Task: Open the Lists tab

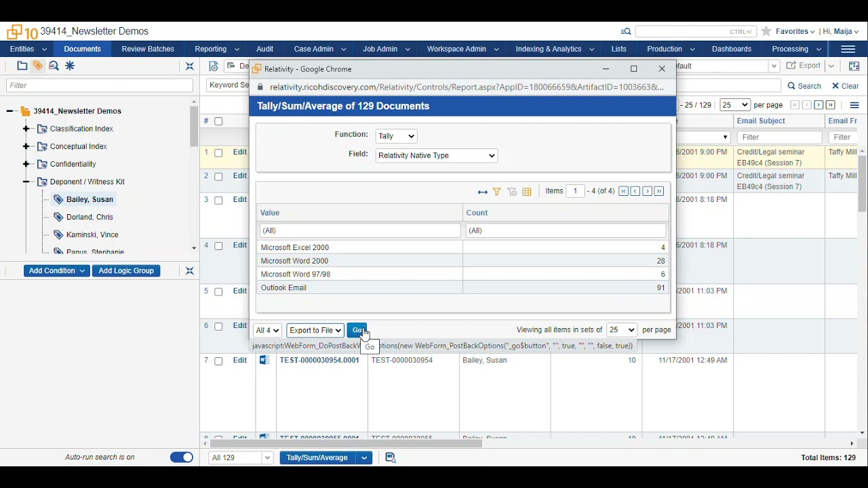Action: click(619, 49)
